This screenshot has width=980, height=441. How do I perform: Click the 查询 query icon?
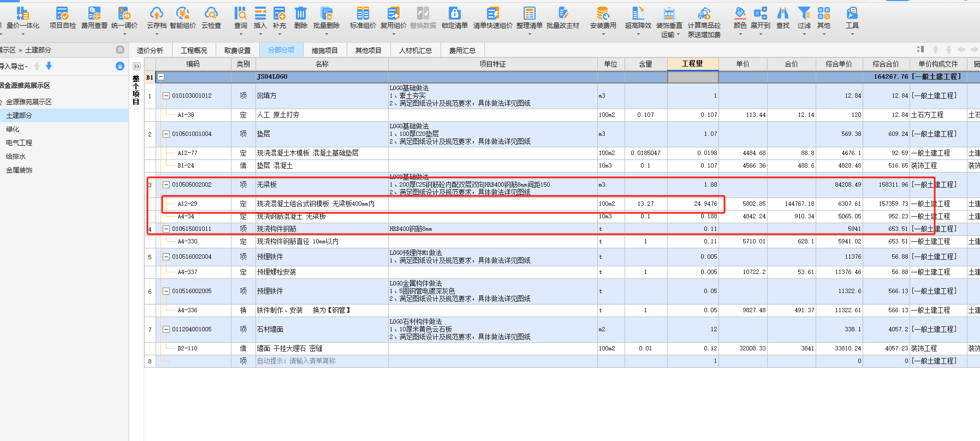[240, 14]
